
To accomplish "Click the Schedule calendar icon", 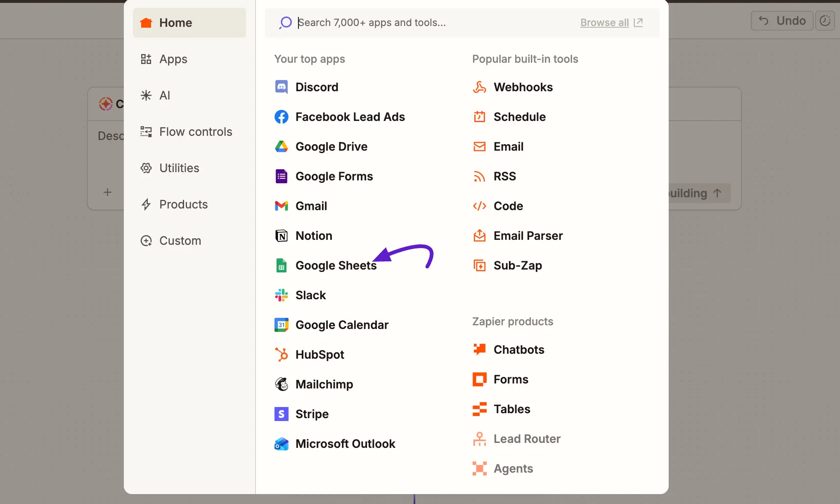I will tap(479, 117).
